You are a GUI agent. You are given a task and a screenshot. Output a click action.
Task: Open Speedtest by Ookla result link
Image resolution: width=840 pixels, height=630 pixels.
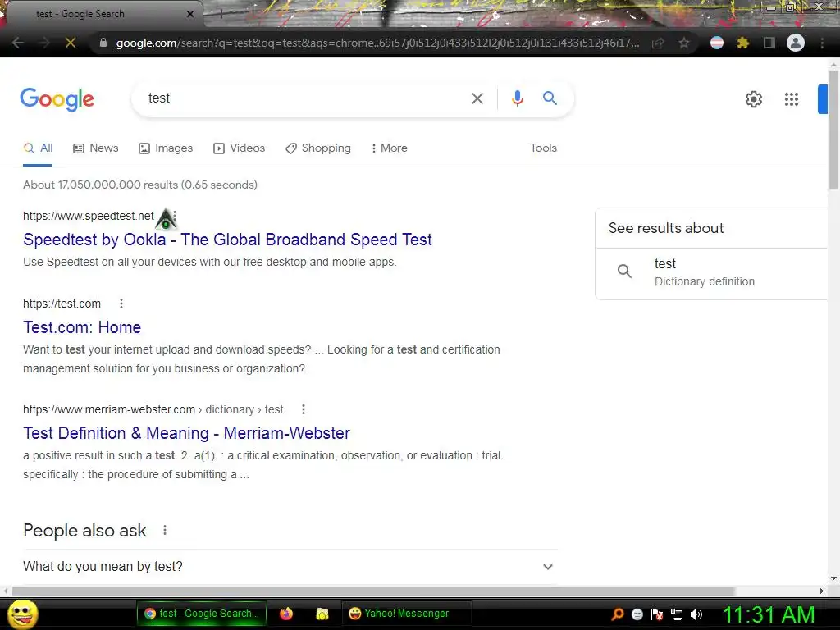228,240
